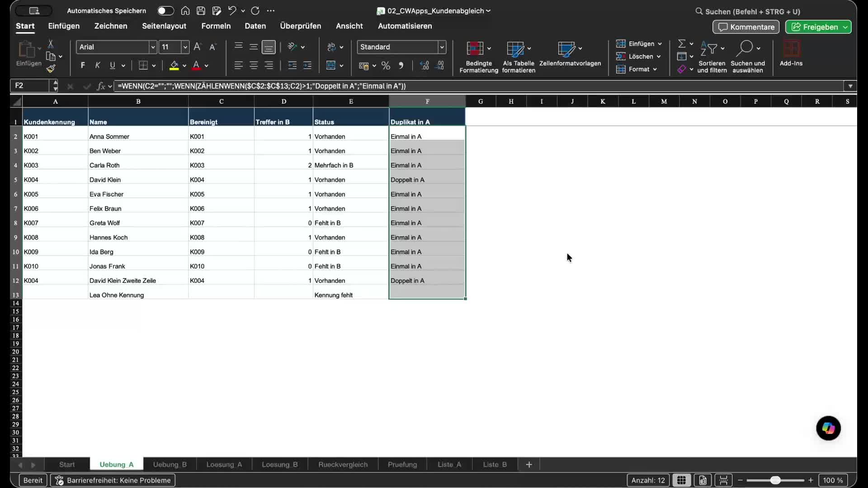Open Zellenformatvorlagen gallery

click(570, 54)
